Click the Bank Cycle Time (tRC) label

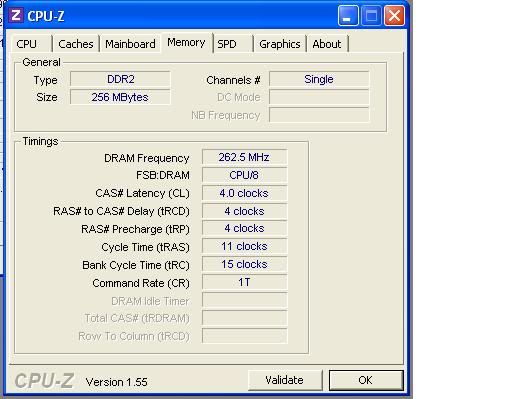pos(136,265)
